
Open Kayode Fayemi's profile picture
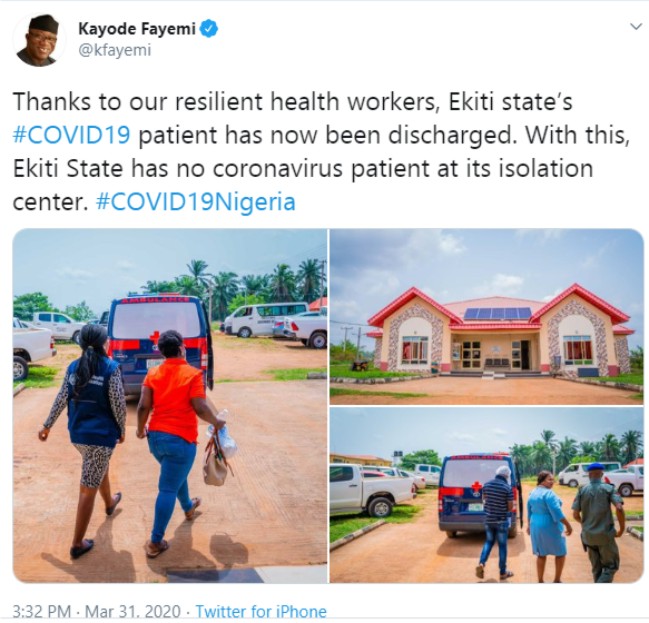(x=38, y=40)
